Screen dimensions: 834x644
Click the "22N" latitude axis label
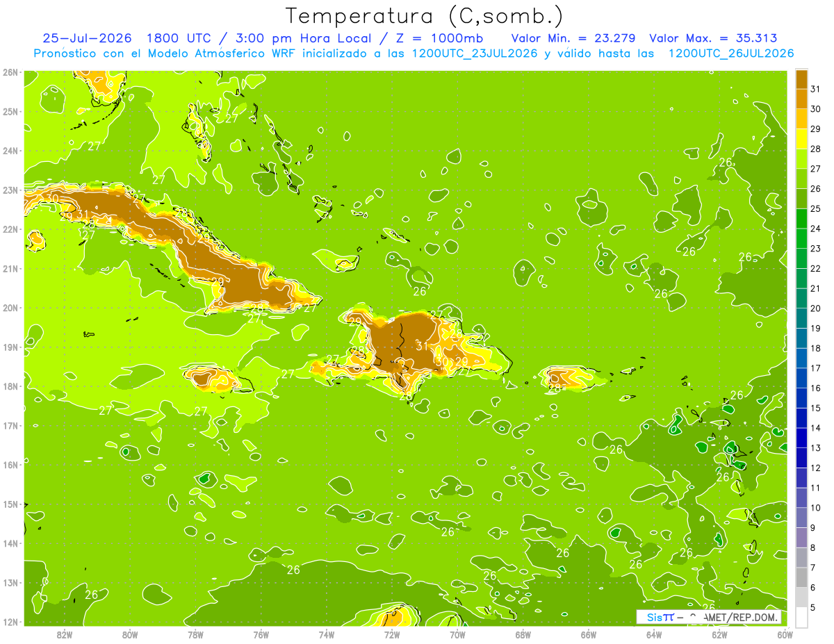coord(10,229)
